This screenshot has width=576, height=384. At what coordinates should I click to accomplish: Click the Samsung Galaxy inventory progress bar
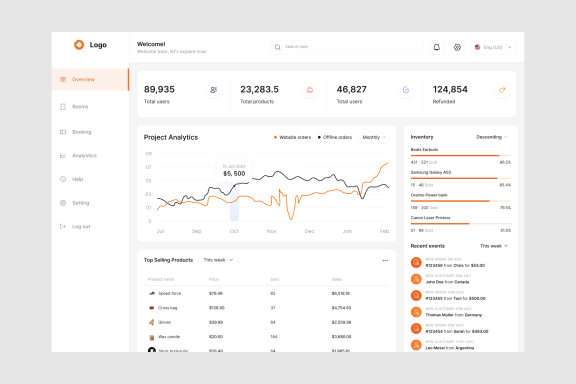(461, 178)
